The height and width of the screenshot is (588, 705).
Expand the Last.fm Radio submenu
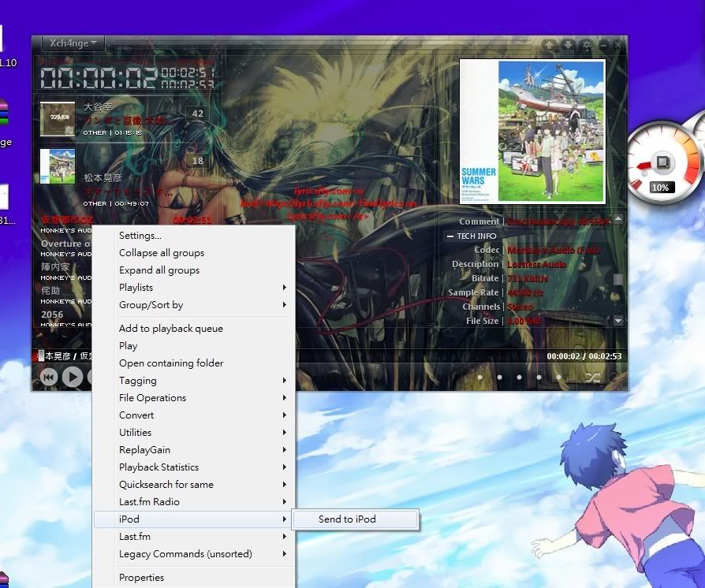tap(194, 501)
